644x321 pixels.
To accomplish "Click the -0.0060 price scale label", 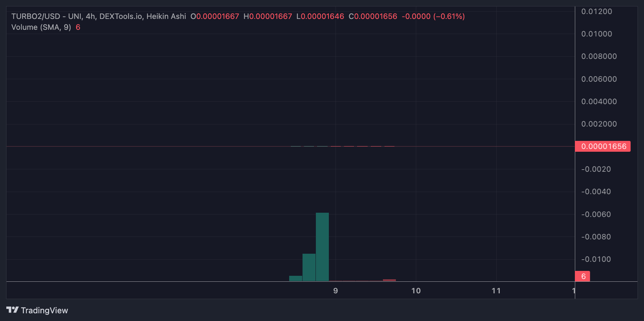I will [596, 214].
